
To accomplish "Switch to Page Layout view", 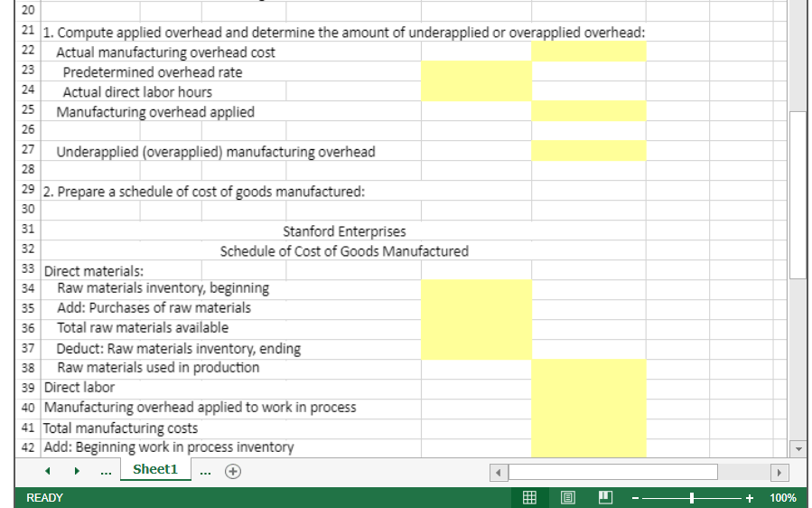I will pos(567,498).
